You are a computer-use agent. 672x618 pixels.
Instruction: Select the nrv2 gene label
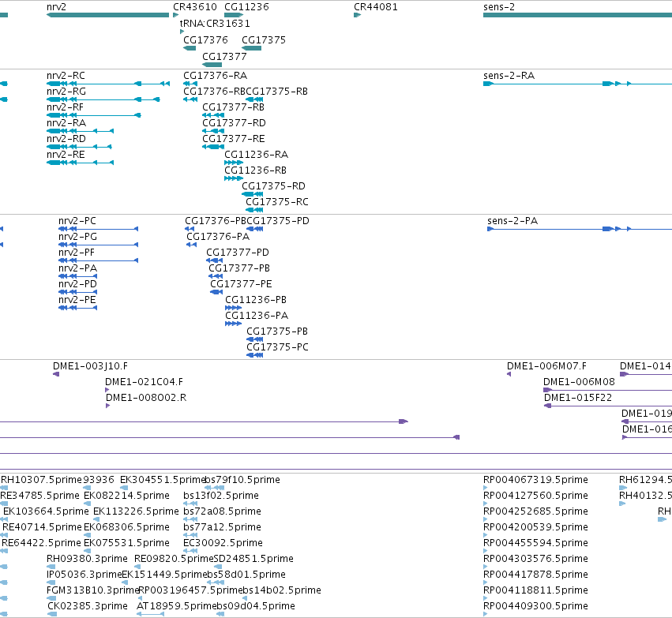56,7
